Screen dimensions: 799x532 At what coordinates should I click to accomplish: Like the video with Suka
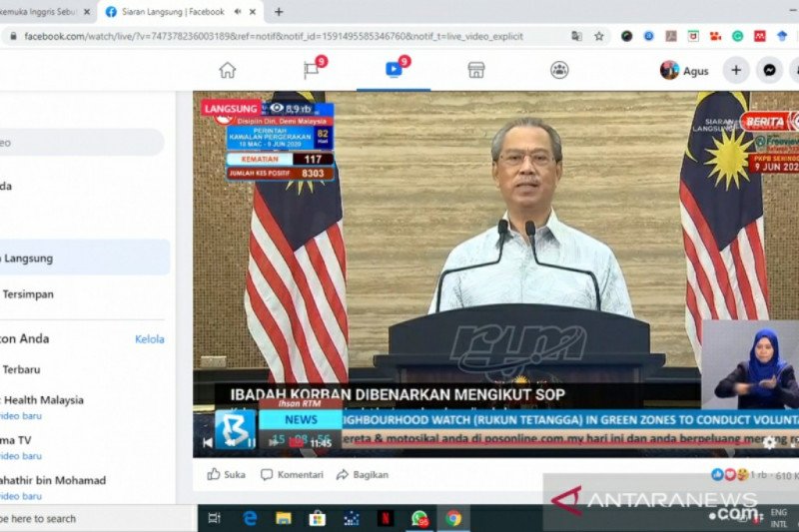pos(227,474)
